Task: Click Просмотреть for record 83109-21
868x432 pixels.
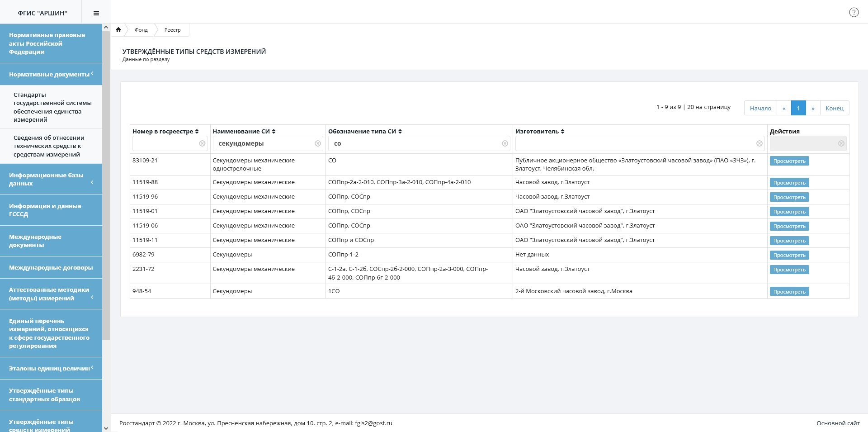Action: [789, 161]
